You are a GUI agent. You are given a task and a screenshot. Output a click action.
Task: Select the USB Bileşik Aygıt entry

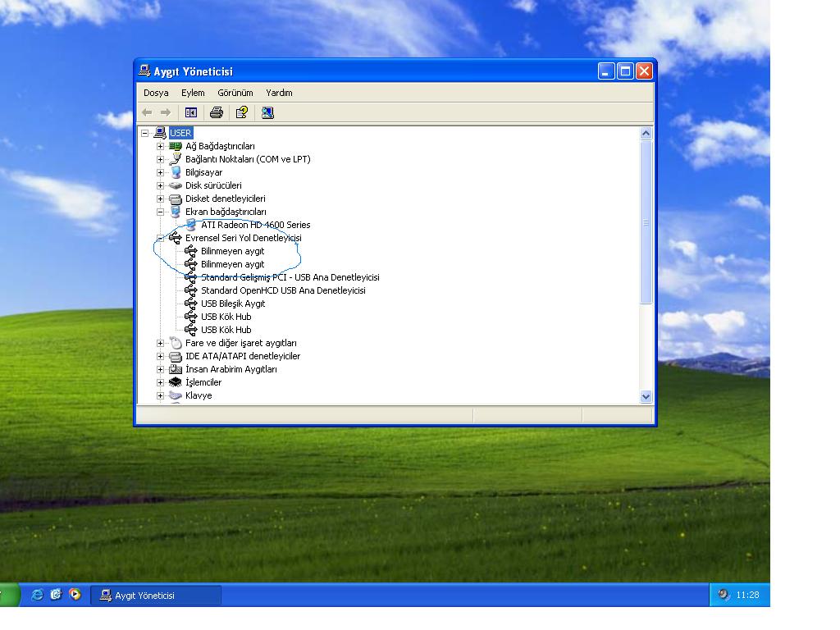[x=232, y=304]
